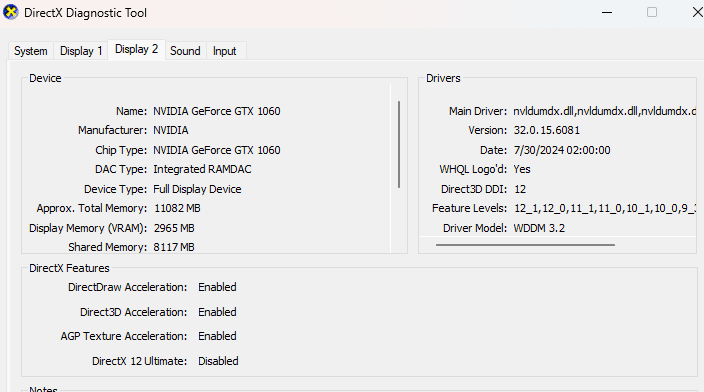The width and height of the screenshot is (704, 392).
Task: Click the DirectDraw Acceleration Enabled status
Action: (x=217, y=287)
